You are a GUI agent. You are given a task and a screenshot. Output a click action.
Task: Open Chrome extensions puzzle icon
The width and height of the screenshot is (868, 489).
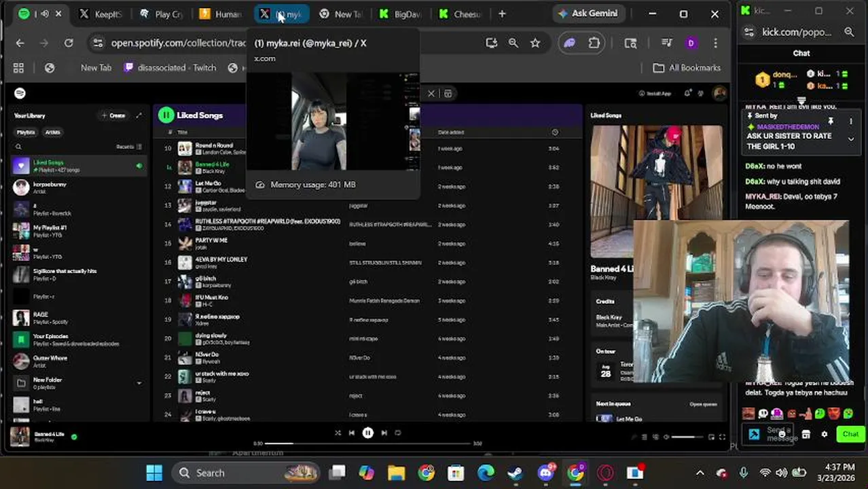(594, 43)
